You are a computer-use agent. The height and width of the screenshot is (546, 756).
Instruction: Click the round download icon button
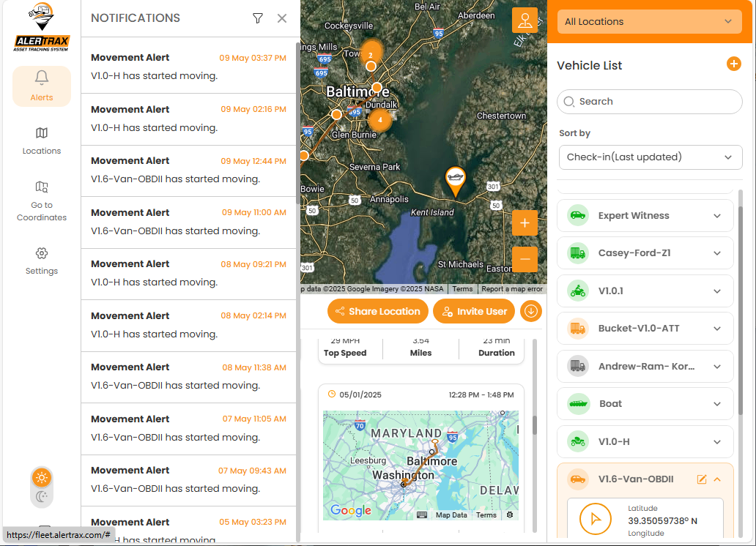point(531,311)
